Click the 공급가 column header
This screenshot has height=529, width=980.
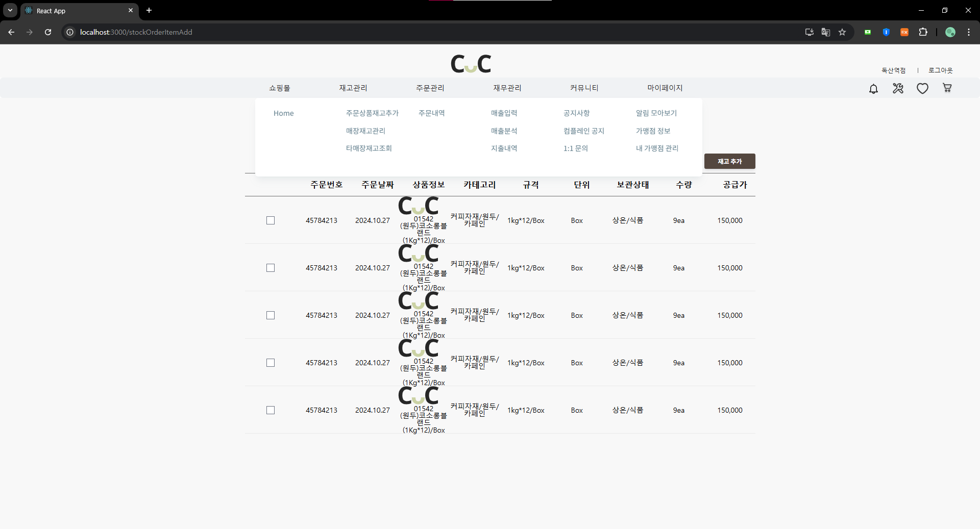coord(735,185)
